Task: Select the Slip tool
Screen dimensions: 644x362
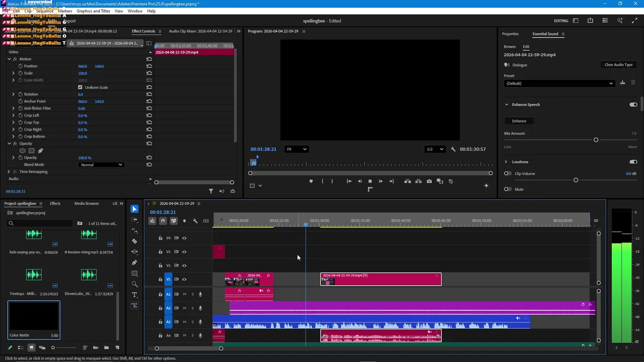Action: pyautogui.click(x=134, y=252)
